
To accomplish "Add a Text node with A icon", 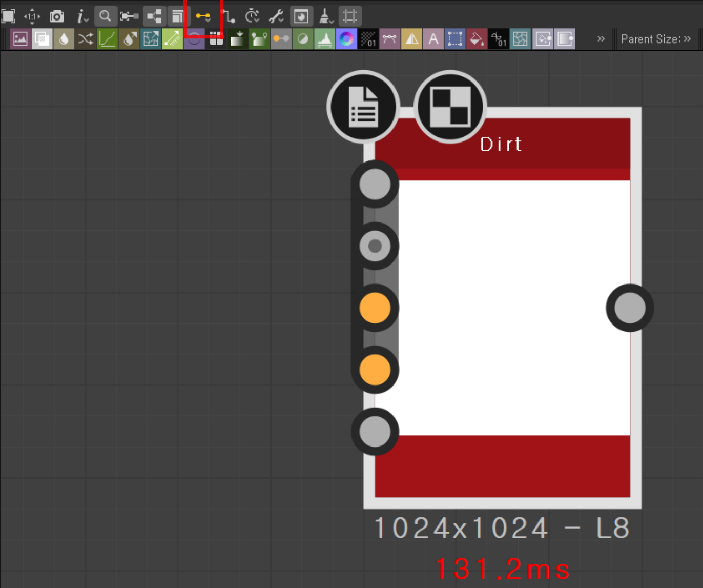I will (x=433, y=39).
